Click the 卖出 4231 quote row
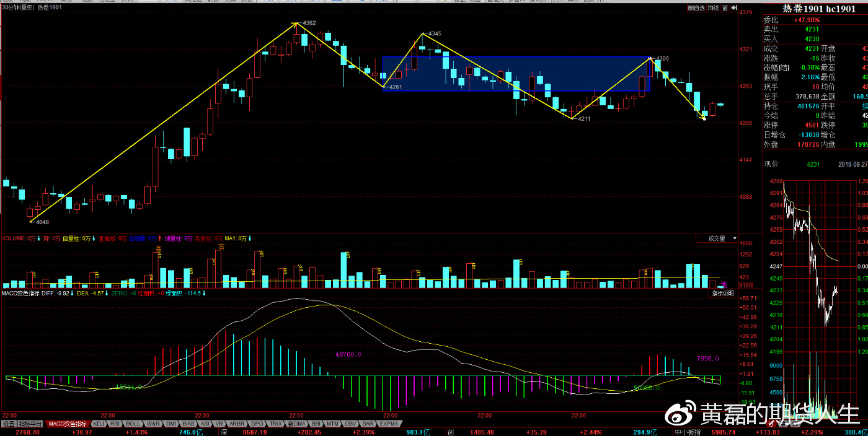This screenshot has height=436, width=868. pos(815,29)
